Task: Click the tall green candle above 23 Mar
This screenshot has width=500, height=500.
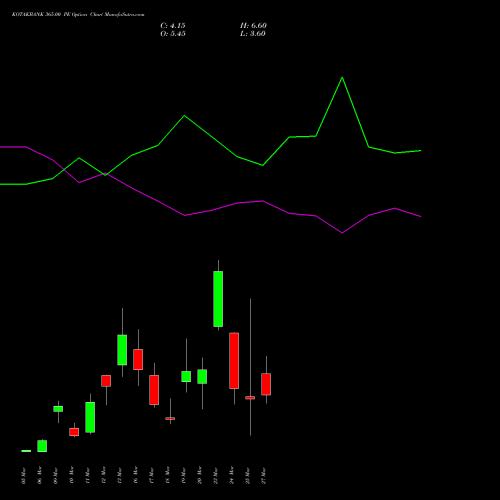Action: [x=218, y=299]
